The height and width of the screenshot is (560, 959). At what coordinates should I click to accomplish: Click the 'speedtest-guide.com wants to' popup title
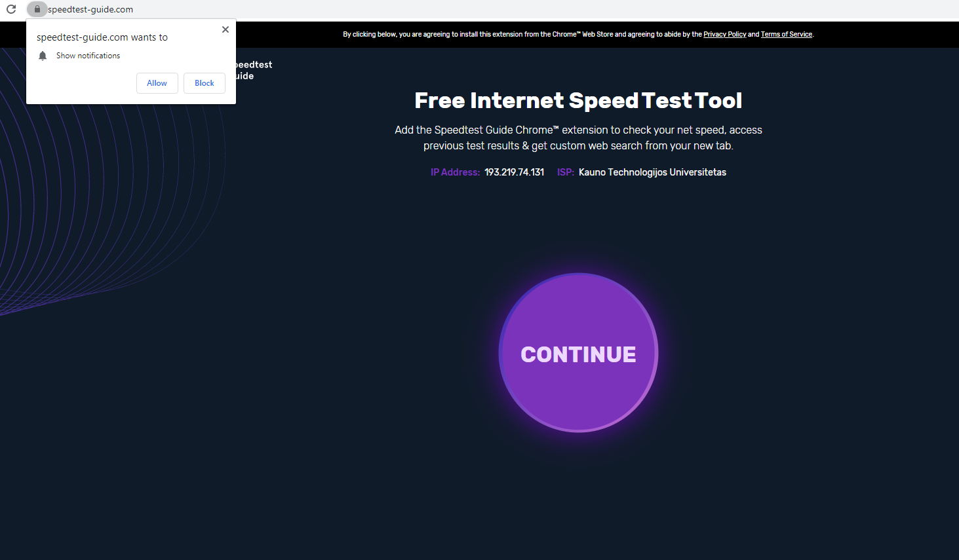(x=102, y=37)
